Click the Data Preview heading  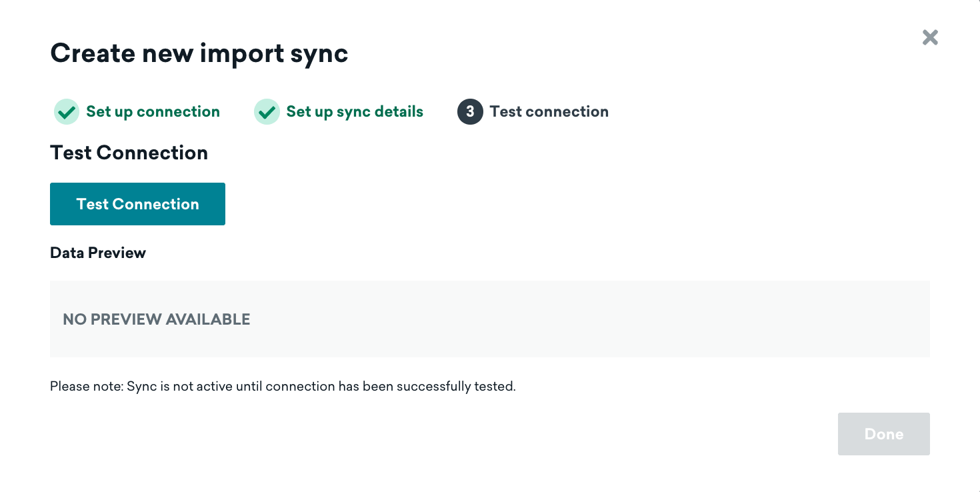point(97,252)
